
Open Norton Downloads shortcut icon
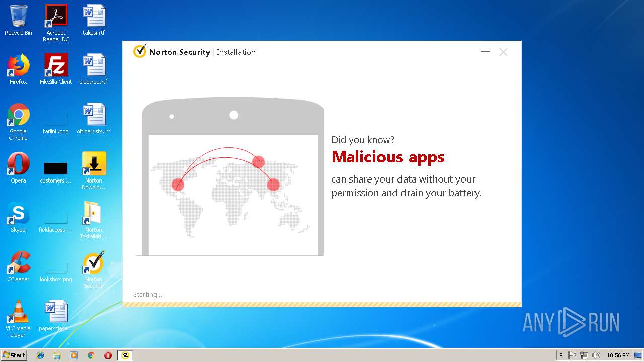(94, 171)
